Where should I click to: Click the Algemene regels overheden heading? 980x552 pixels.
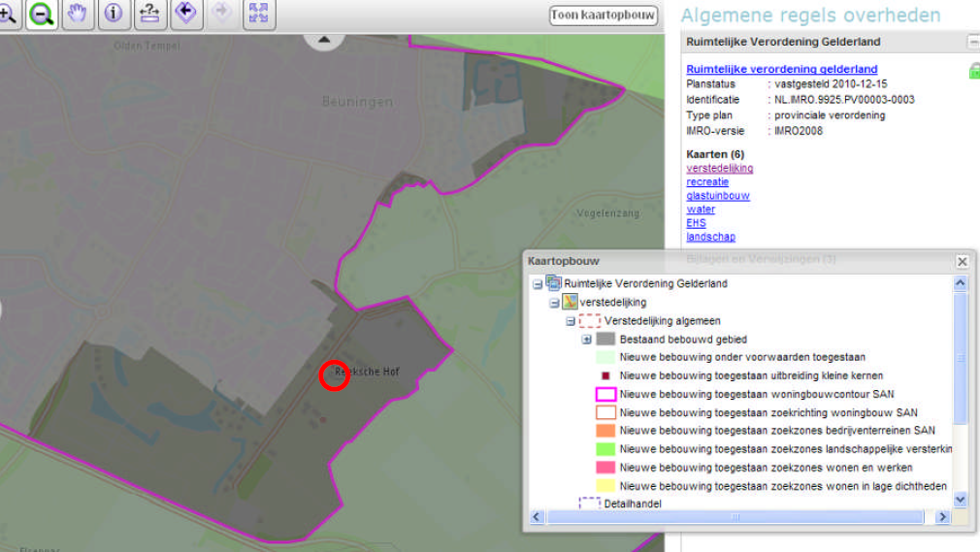pyautogui.click(x=810, y=15)
